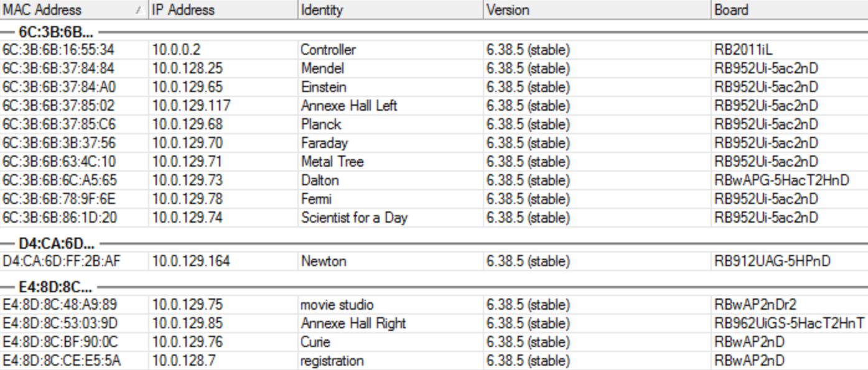Click the Board column header

pos(731,10)
